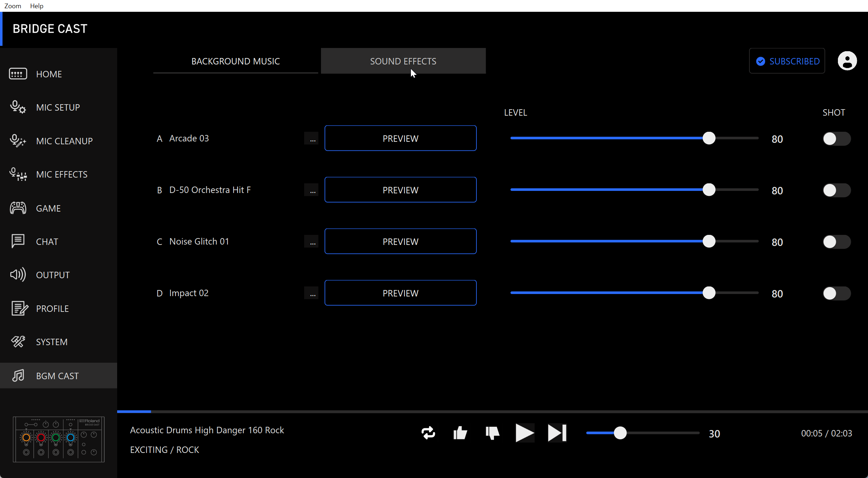Click the MIC CLEANUP sparkle microphone icon
Image resolution: width=868 pixels, height=478 pixels.
(18, 141)
